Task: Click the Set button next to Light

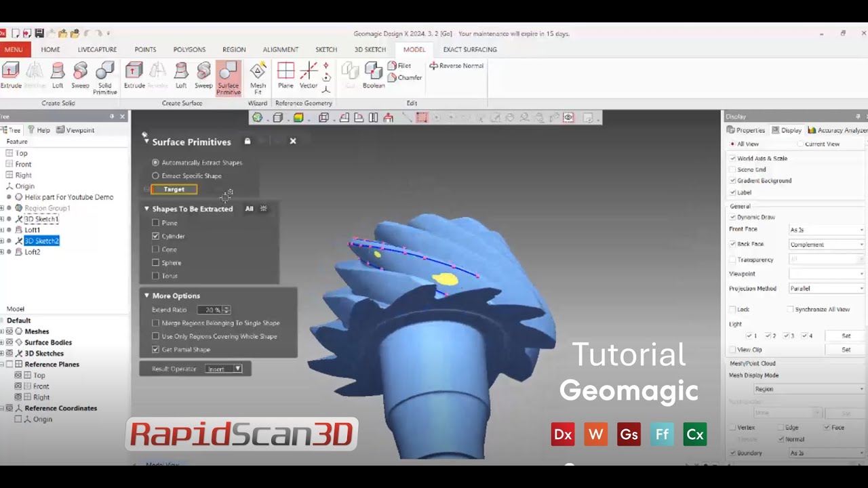Action: point(846,336)
